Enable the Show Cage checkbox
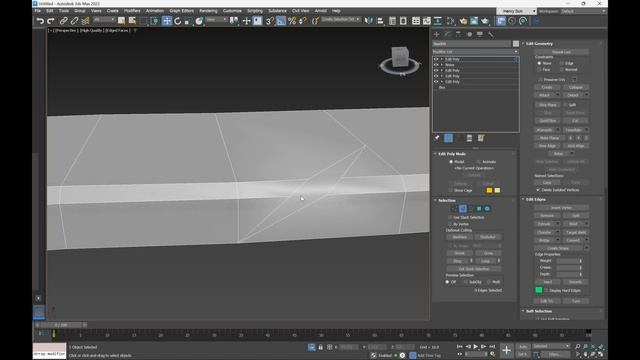 (451, 191)
